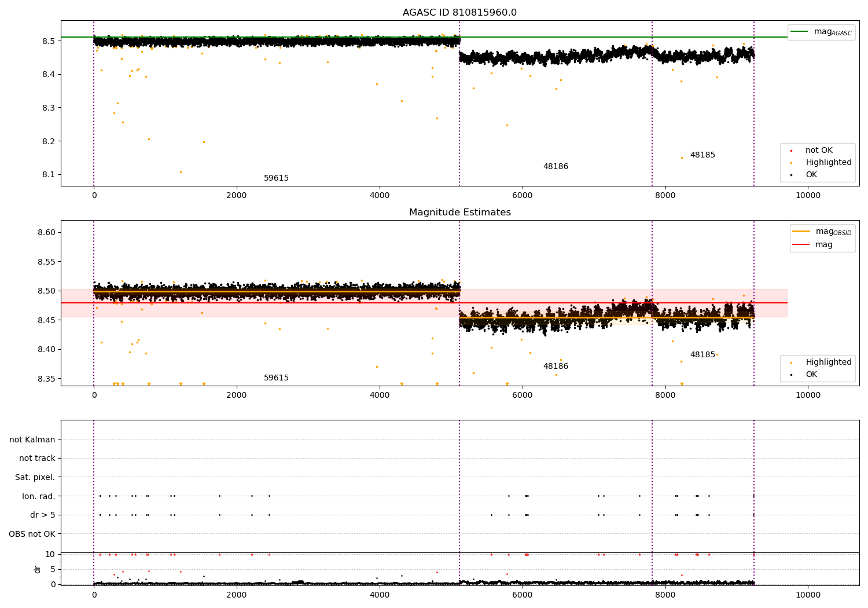Click the 'not track' axis label

coord(37,459)
